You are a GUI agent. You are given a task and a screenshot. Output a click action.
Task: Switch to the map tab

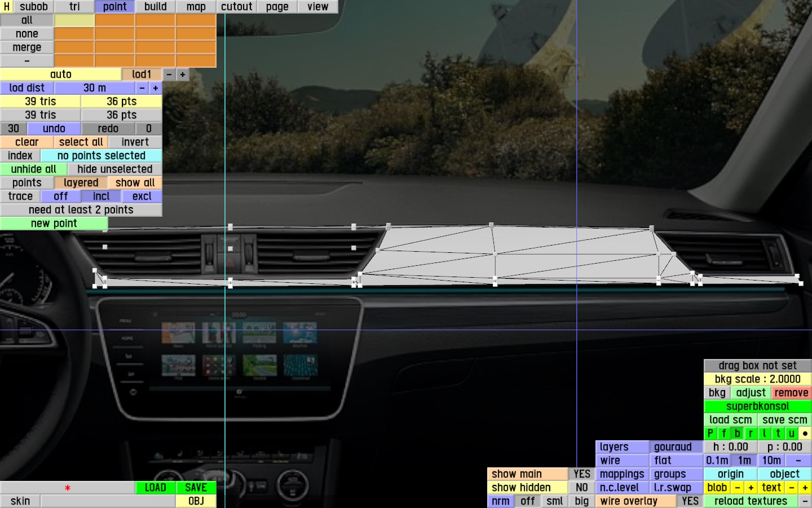point(196,7)
